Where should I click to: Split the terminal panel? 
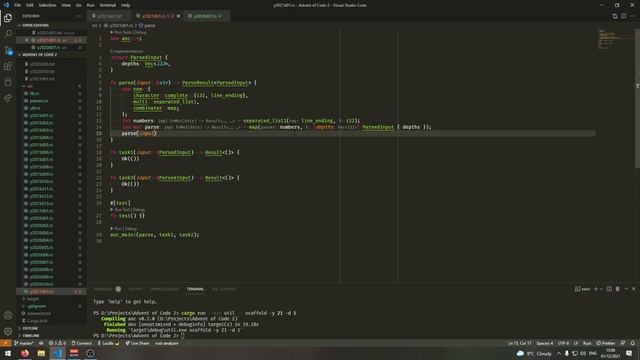pos(609,289)
